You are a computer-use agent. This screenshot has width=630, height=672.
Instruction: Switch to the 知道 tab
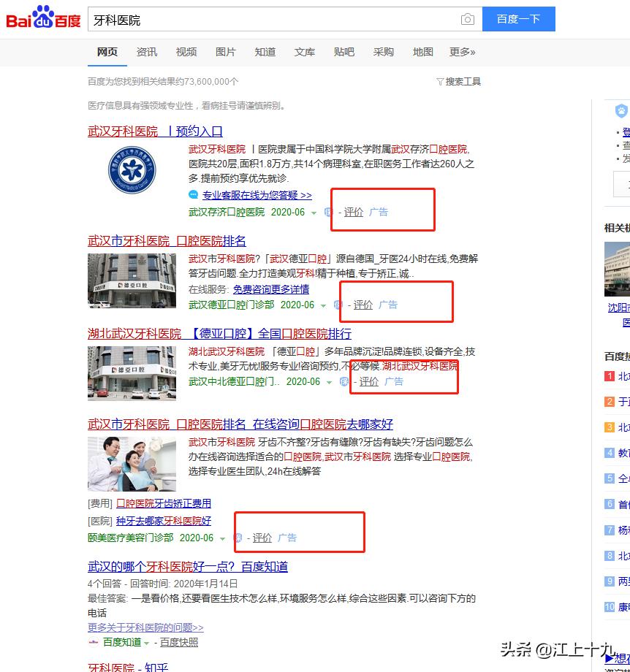(x=265, y=52)
